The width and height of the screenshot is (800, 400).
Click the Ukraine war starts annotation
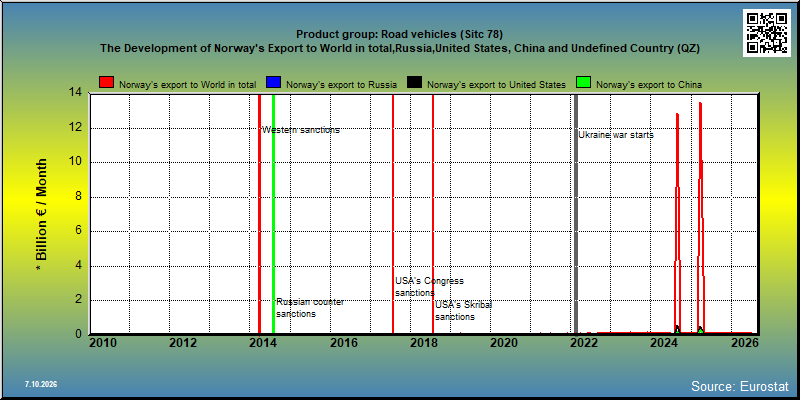pyautogui.click(x=616, y=135)
